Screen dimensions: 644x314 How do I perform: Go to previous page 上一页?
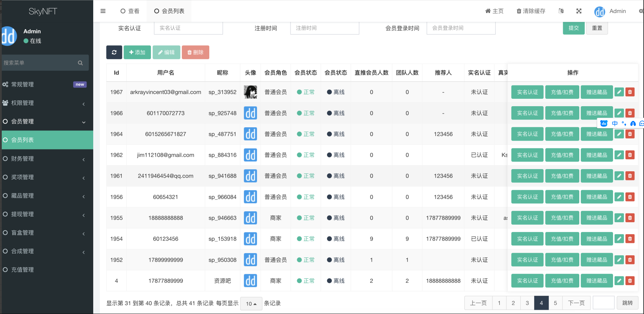pos(478,303)
